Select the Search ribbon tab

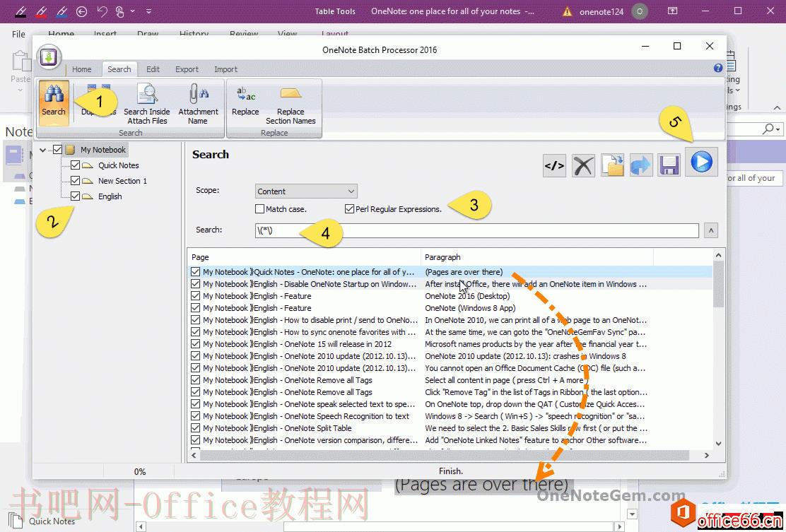119,69
